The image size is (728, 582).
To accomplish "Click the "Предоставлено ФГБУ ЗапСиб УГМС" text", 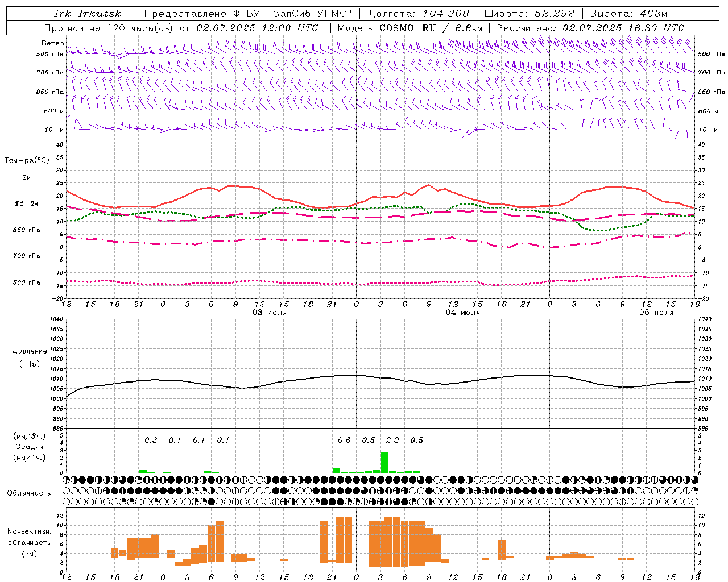I will [248, 14].
